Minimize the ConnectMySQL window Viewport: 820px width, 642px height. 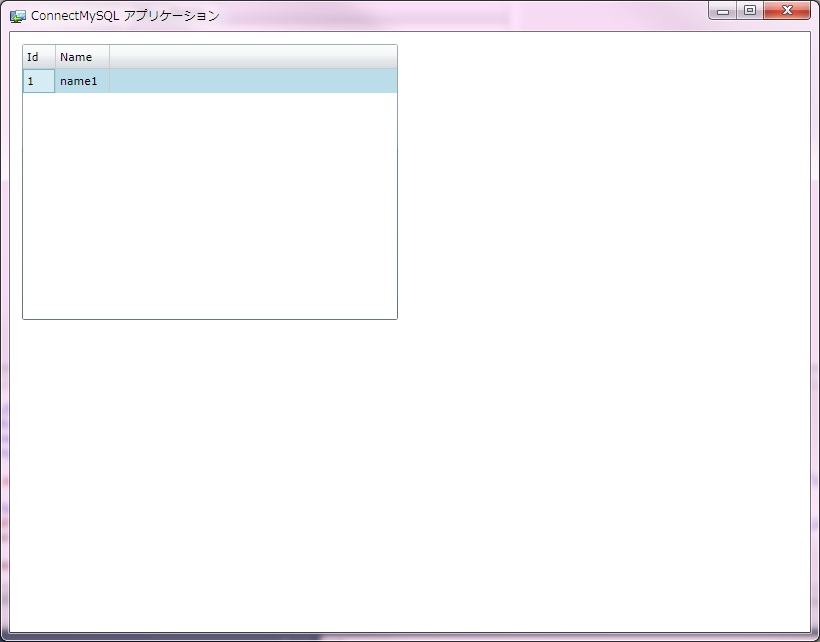pos(723,10)
